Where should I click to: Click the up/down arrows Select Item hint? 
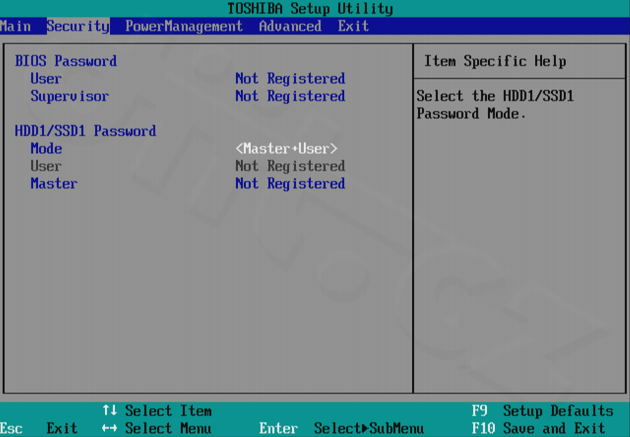point(157,411)
